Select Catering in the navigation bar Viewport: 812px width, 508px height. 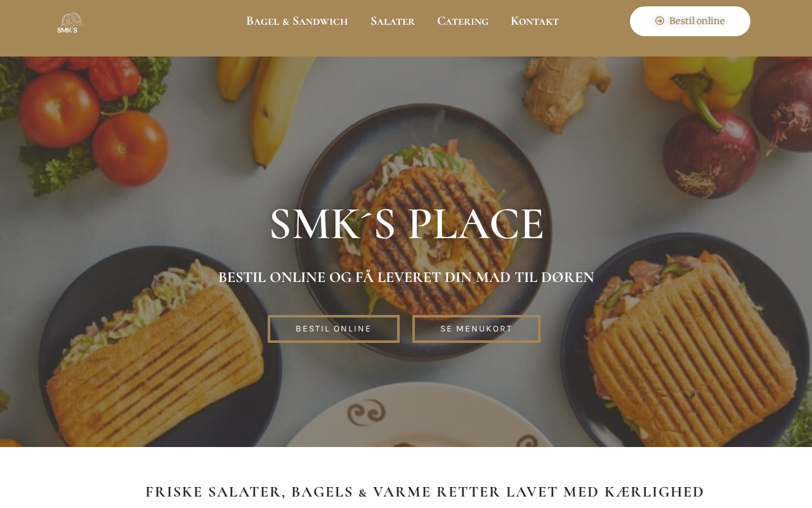462,21
